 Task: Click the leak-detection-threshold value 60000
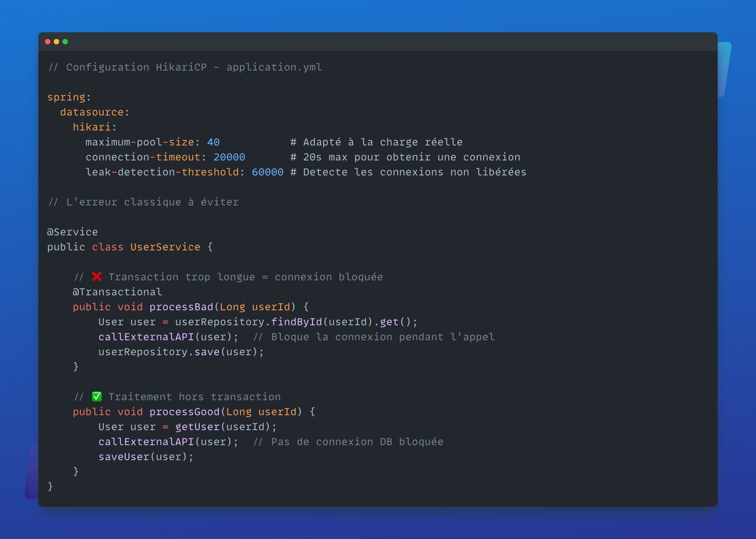point(268,172)
